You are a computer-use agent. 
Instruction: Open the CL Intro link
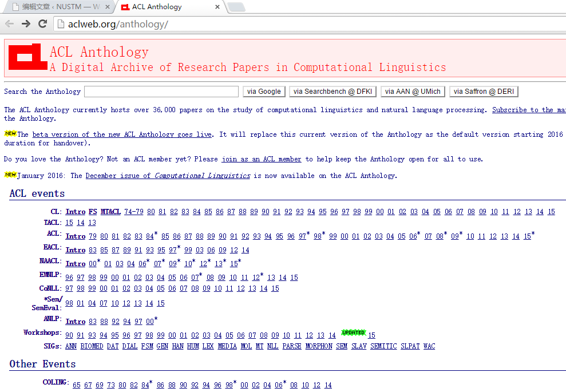[76, 212]
